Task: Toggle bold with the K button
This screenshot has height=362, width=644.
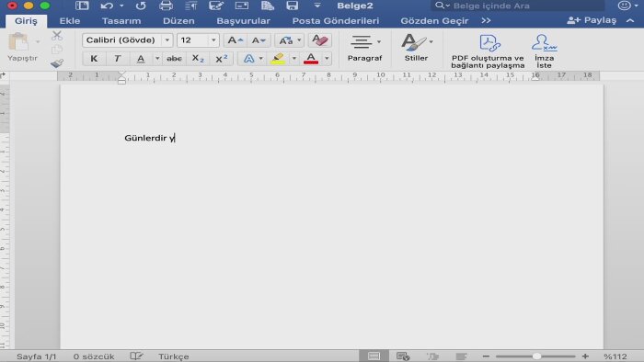Action: pos(94,59)
